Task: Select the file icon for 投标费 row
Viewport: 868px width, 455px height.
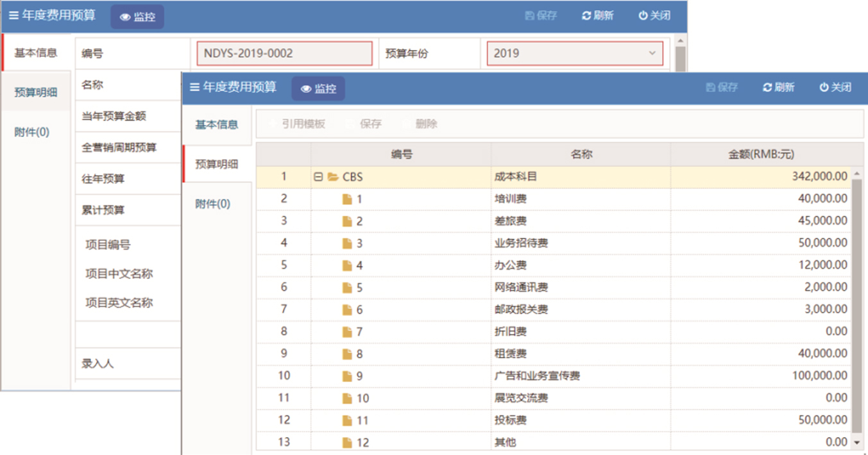Action: click(347, 420)
